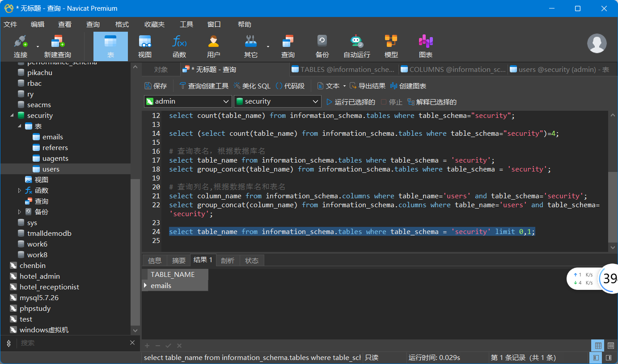Click 解释已选择的 explain selected
The height and width of the screenshot is (364, 618).
[x=432, y=102]
